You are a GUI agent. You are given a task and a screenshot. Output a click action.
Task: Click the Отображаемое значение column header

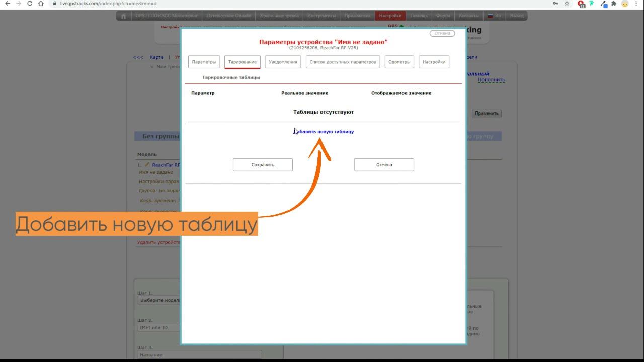pyautogui.click(x=401, y=93)
